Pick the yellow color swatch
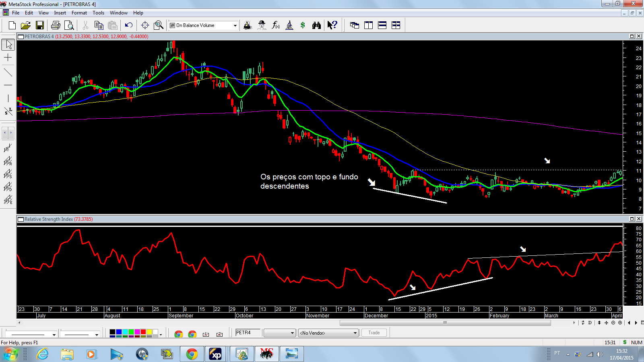644x362 pixels. (x=149, y=332)
